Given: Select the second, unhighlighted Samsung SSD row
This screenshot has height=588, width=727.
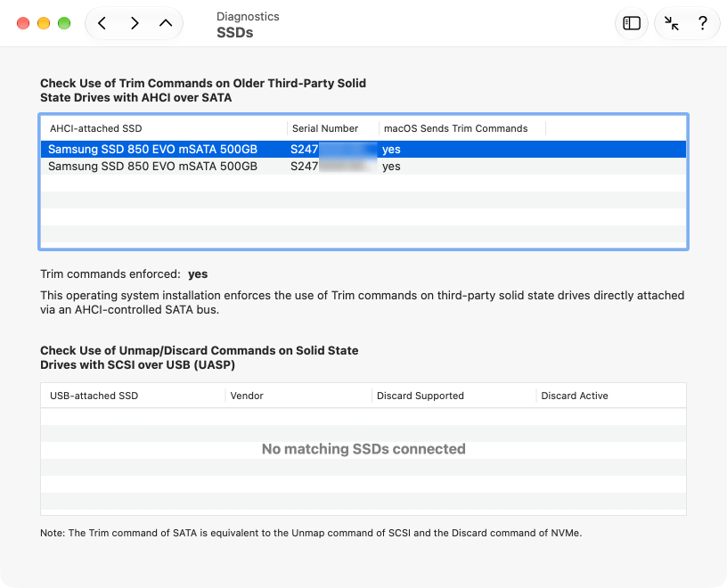Looking at the screenshot, I should pos(363,167).
